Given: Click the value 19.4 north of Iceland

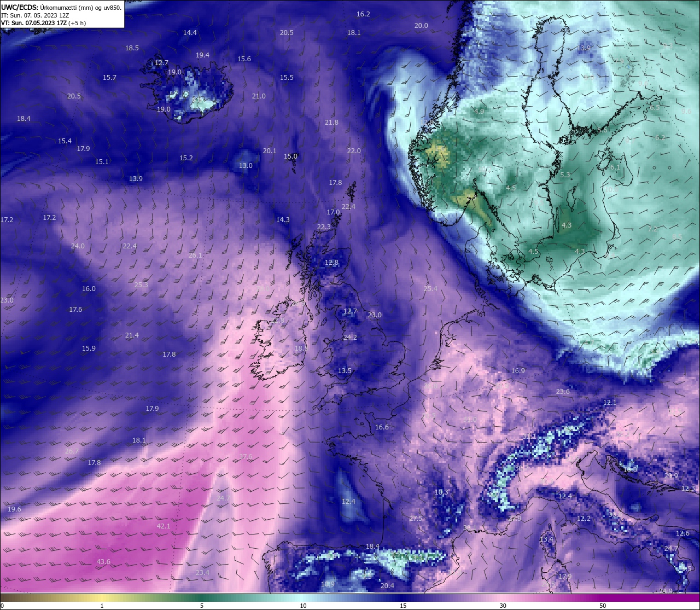Looking at the screenshot, I should (x=202, y=55).
